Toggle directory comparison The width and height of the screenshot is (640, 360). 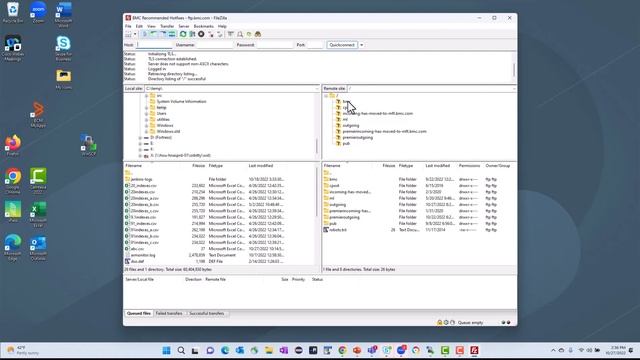coord(240,34)
